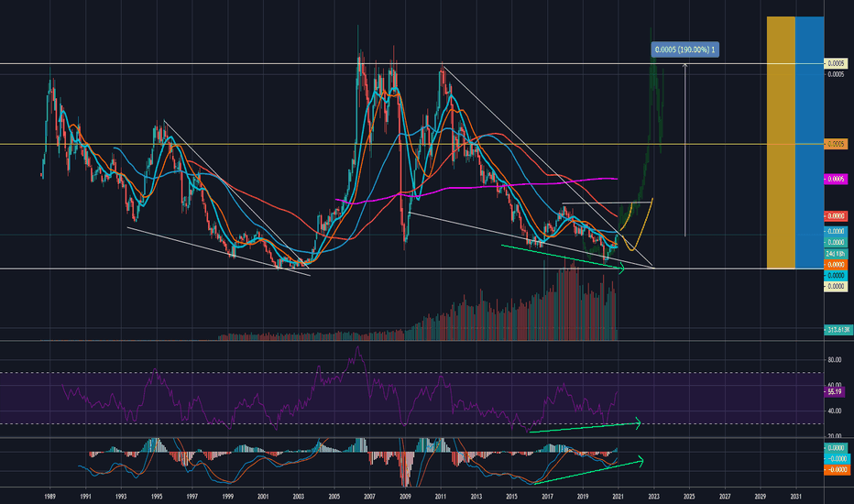The width and height of the screenshot is (854, 504).
Task: Click the 1999 label on the time axis
Action: point(227,497)
